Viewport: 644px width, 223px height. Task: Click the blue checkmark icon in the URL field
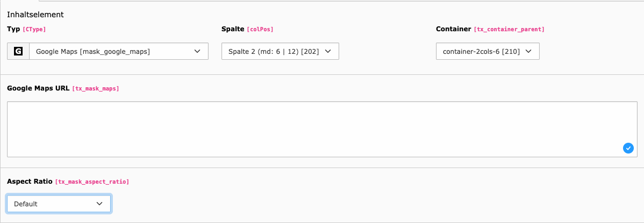(628, 148)
